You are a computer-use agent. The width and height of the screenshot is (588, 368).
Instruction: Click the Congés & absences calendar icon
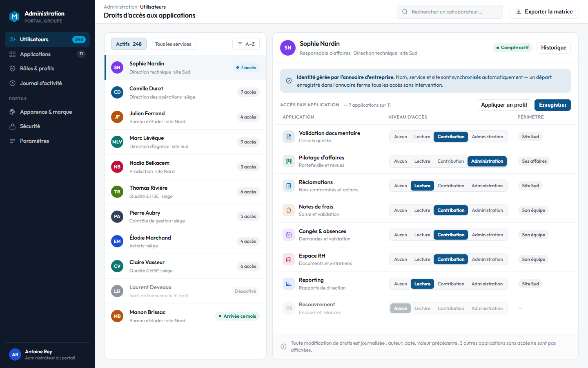[x=289, y=235]
